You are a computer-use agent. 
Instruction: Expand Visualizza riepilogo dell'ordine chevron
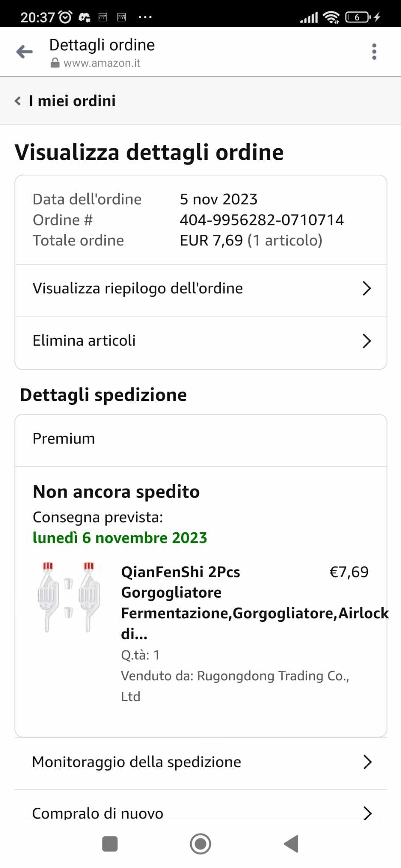click(367, 289)
